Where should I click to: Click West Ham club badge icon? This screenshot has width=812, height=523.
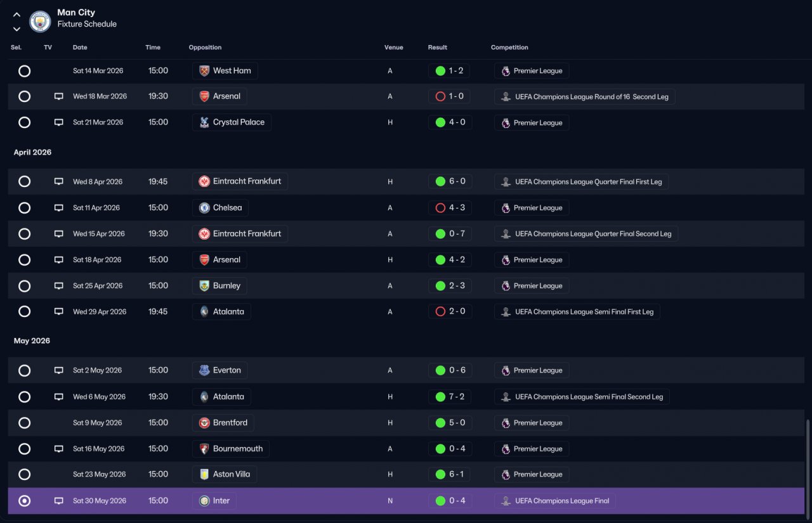point(204,70)
